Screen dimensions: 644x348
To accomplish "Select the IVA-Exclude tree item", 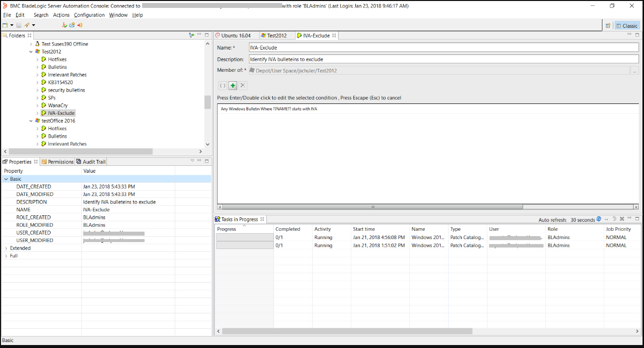I will (61, 113).
